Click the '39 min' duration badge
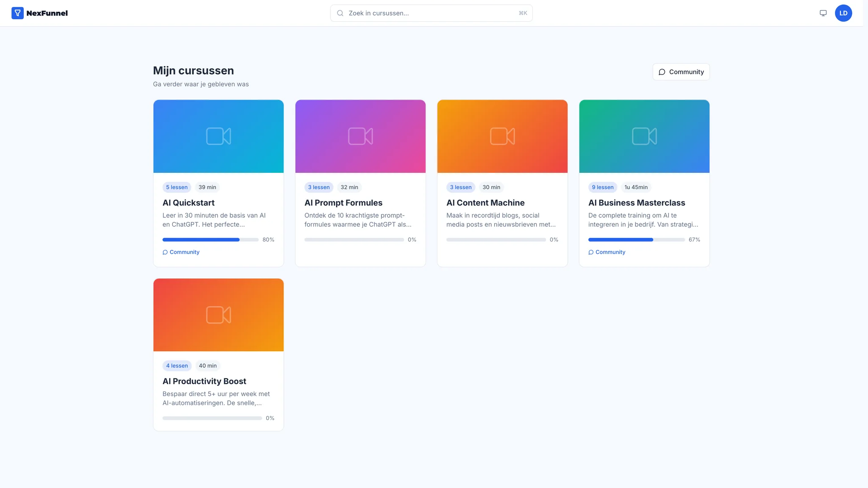The image size is (868, 488). pos(207,187)
